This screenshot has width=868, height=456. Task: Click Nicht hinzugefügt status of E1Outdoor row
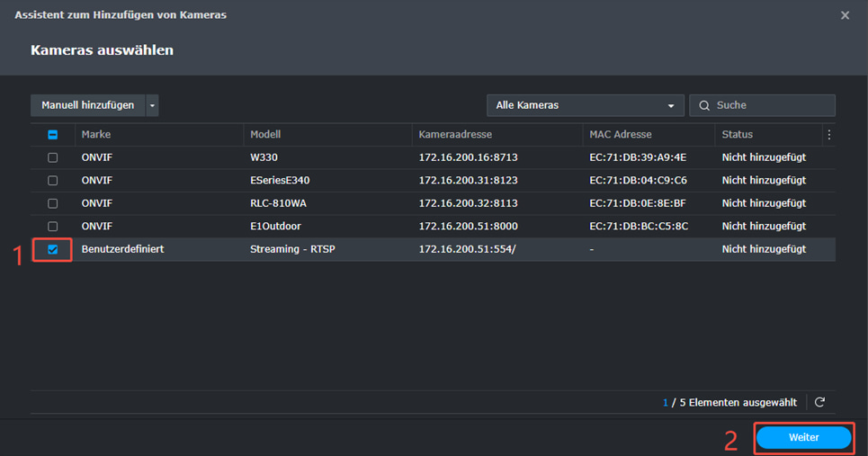coord(764,227)
